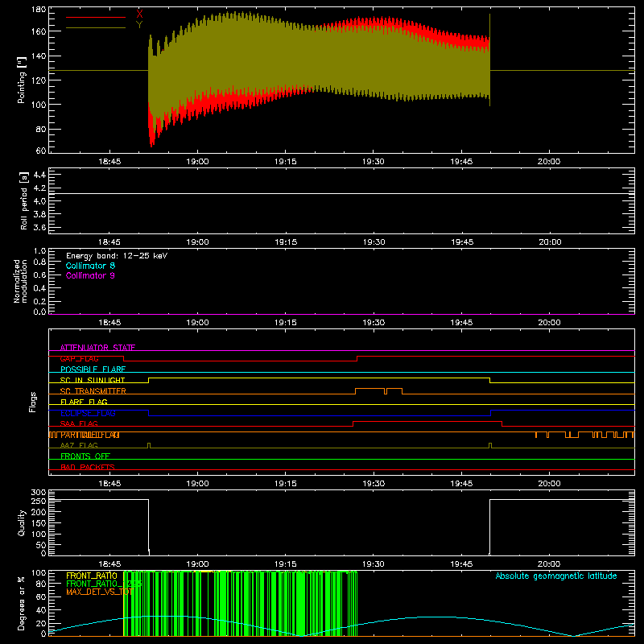Click the ECLIPSE_FLAG label
Screen dimensions: 644x644
point(88,413)
